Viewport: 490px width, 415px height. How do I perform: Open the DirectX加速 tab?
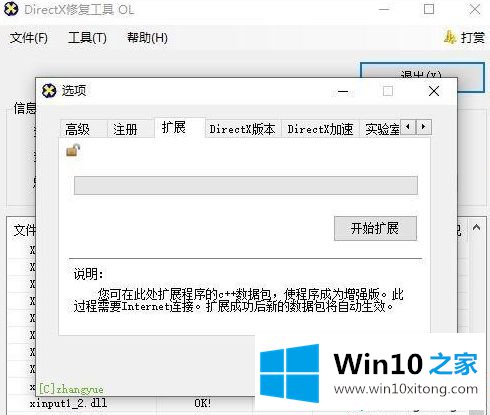point(320,129)
